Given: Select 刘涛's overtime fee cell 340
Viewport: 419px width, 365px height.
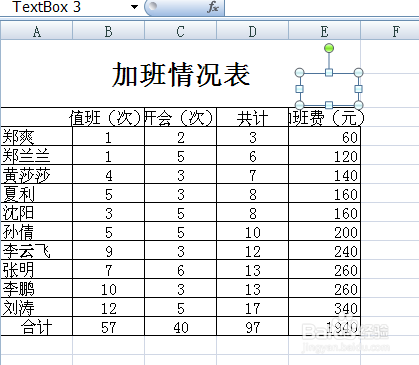Looking at the screenshot, I should click(324, 307).
